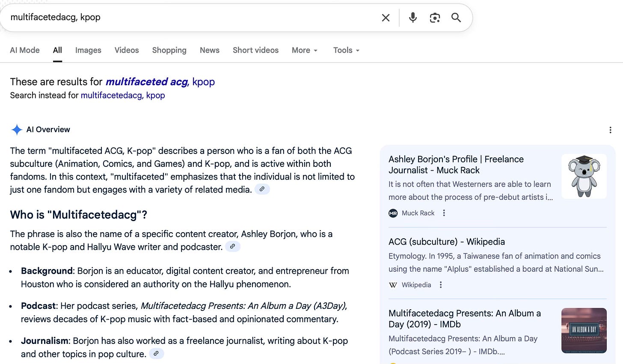The width and height of the screenshot is (623, 364).
Task: Click the AI Overview sparkle icon
Action: pyautogui.click(x=17, y=130)
